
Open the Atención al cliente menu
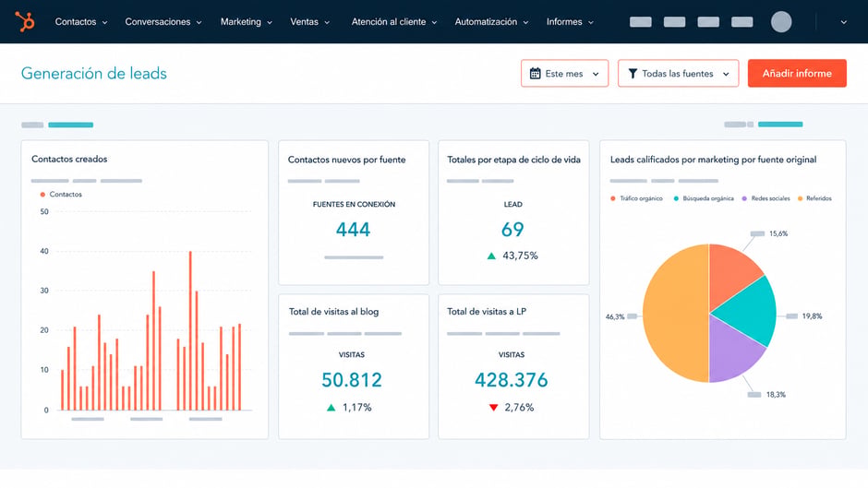coord(394,21)
